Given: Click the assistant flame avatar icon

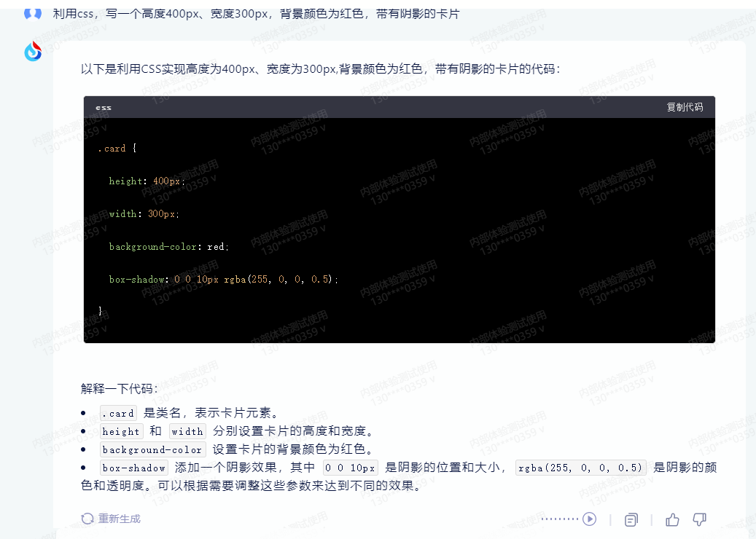Looking at the screenshot, I should pyautogui.click(x=33, y=51).
